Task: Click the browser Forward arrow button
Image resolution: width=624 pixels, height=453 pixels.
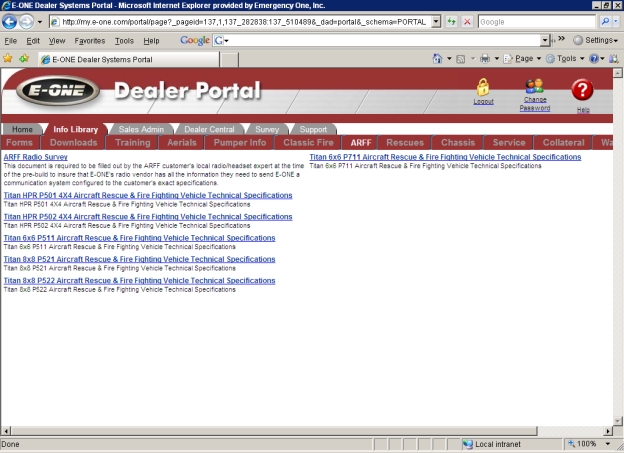Action: [26, 21]
